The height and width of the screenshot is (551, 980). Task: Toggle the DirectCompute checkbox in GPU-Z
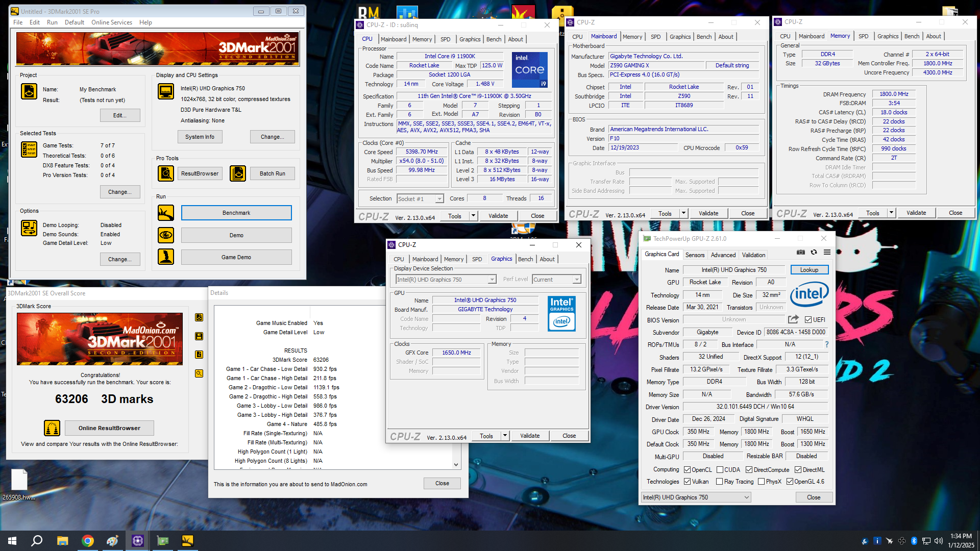pos(749,470)
